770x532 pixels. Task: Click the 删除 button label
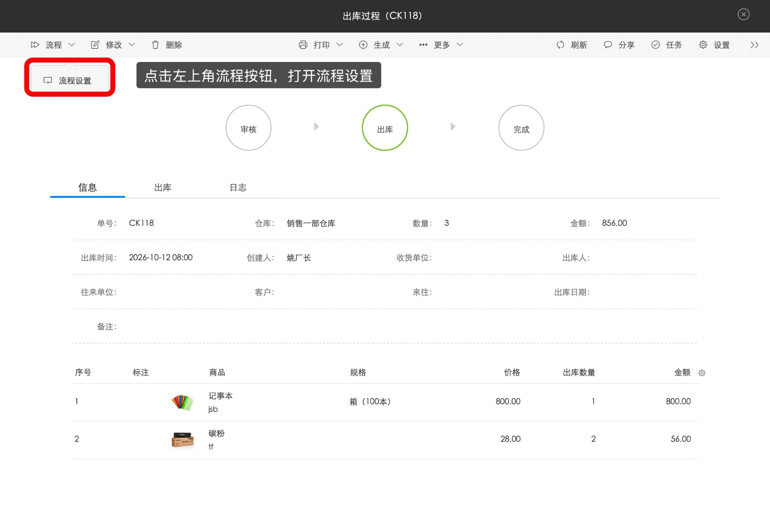174,45
